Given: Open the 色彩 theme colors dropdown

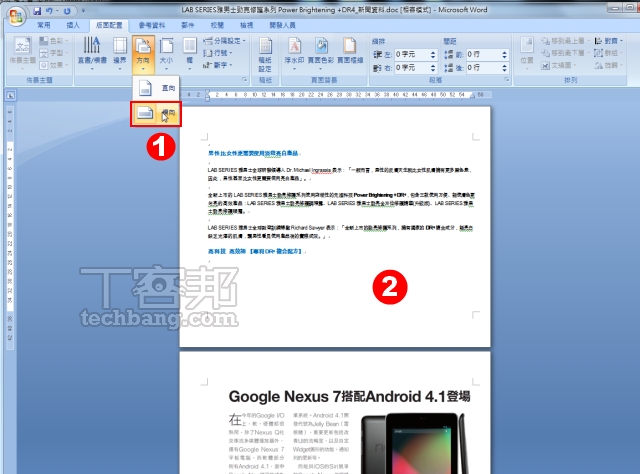Looking at the screenshot, I should [x=53, y=41].
